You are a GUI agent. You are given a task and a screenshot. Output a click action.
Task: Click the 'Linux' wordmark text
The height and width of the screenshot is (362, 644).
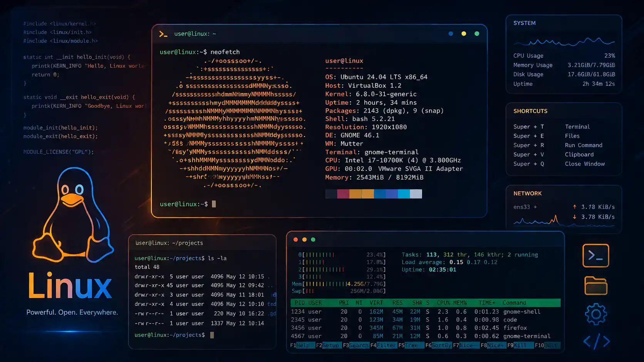70,285
